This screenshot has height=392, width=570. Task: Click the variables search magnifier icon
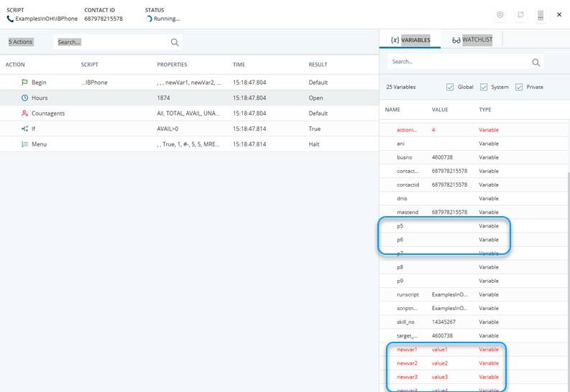[535, 62]
